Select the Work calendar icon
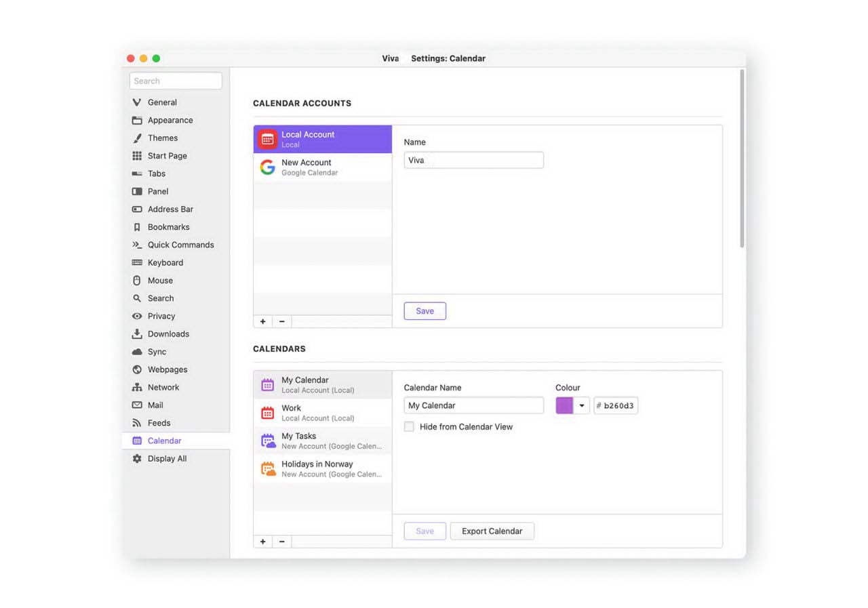The height and width of the screenshot is (608, 868). click(x=267, y=413)
